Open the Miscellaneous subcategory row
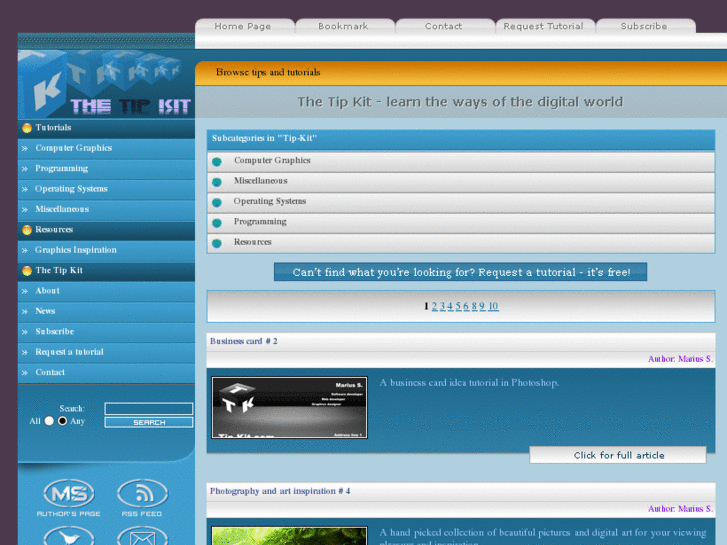The image size is (727, 545). (461, 182)
